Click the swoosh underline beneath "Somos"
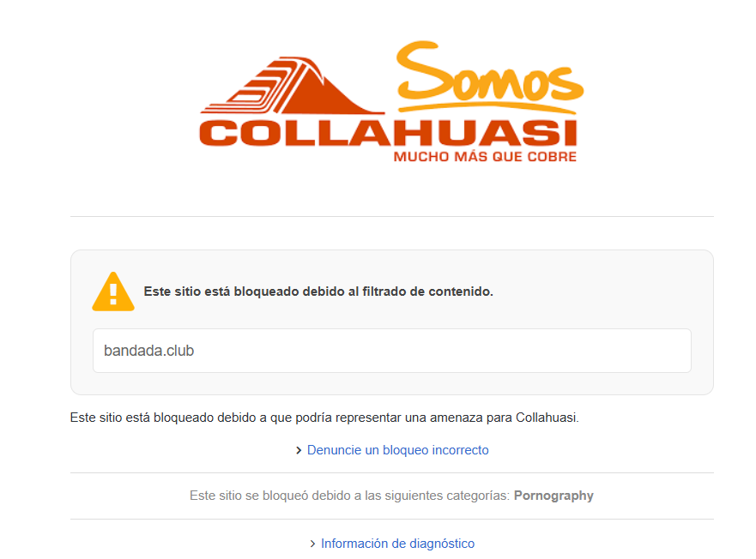756x559 pixels. pyautogui.click(x=487, y=107)
